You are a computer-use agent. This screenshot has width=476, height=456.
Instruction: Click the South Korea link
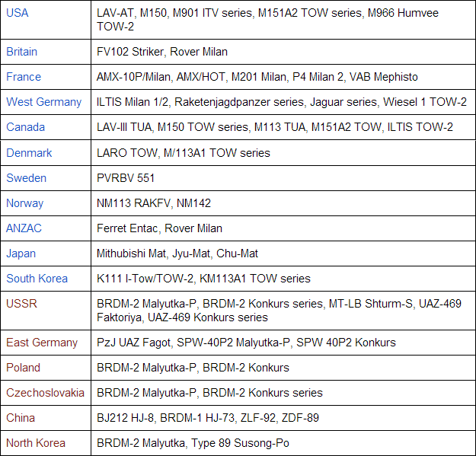[37, 278]
